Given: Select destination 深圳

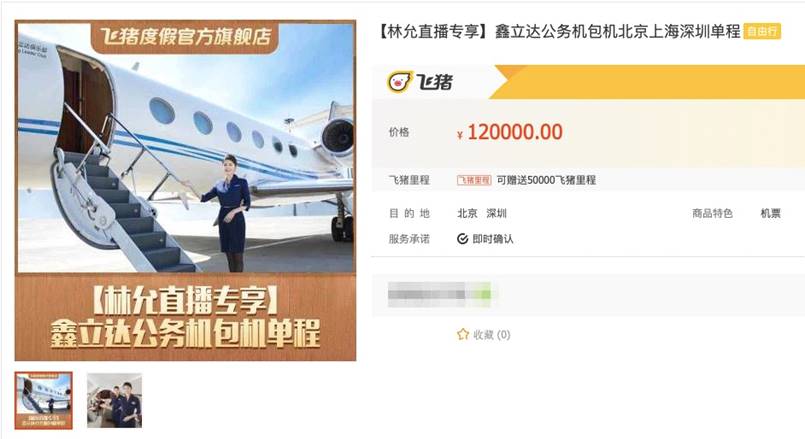Looking at the screenshot, I should [496, 213].
